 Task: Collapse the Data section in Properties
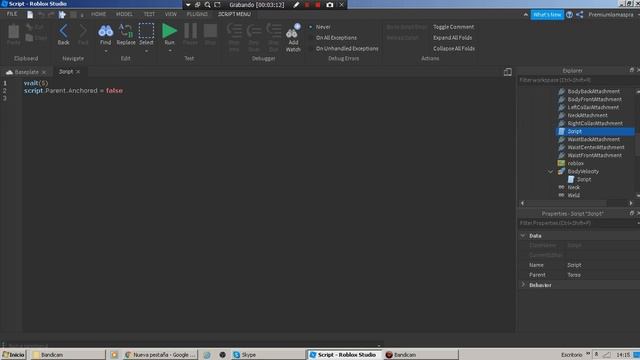click(523, 236)
